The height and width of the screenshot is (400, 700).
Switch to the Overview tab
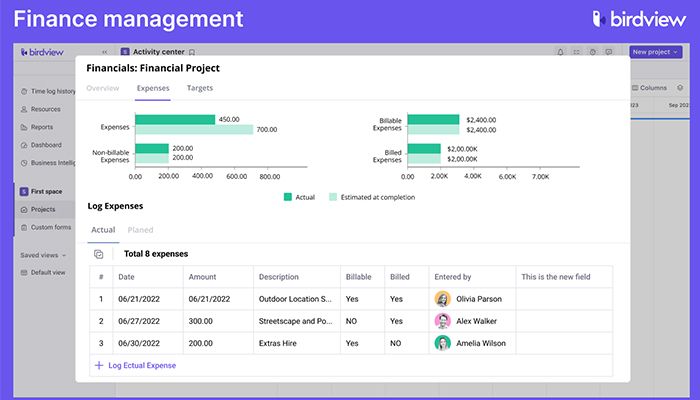(x=103, y=88)
